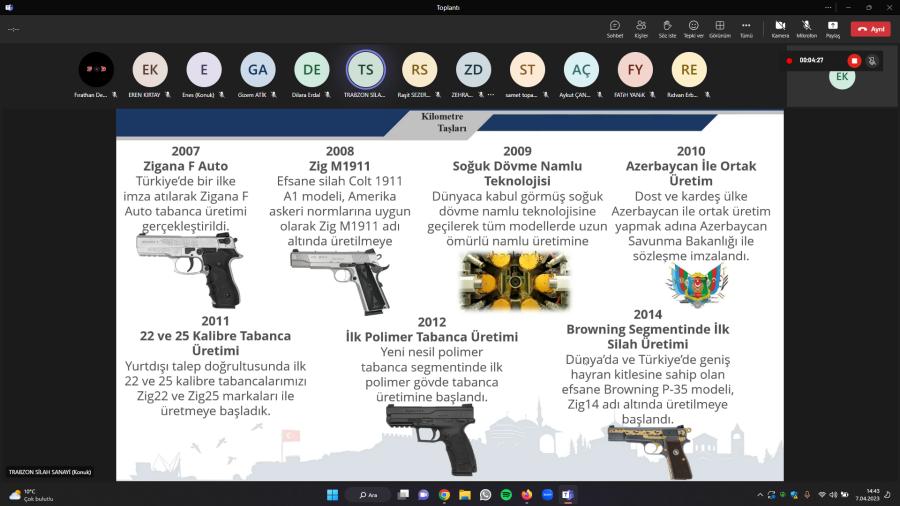
Task: Select Aykut ÇAN's AÇ avatar
Action: tap(581, 69)
